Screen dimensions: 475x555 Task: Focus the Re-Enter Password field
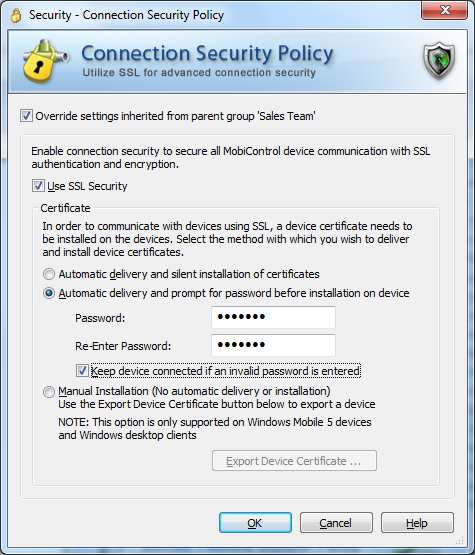(273, 345)
